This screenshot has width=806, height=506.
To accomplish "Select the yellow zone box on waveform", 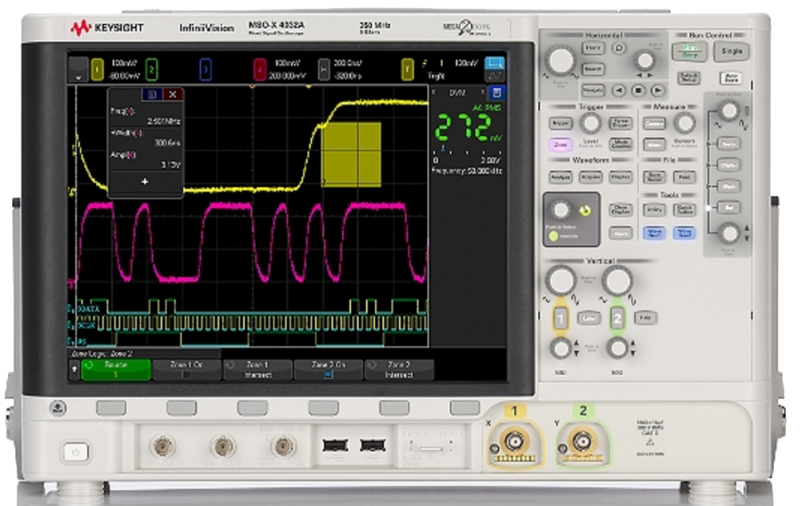I will coord(351,154).
